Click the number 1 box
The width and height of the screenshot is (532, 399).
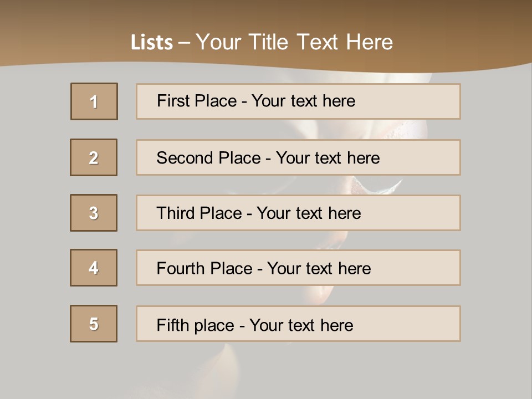[x=94, y=101]
